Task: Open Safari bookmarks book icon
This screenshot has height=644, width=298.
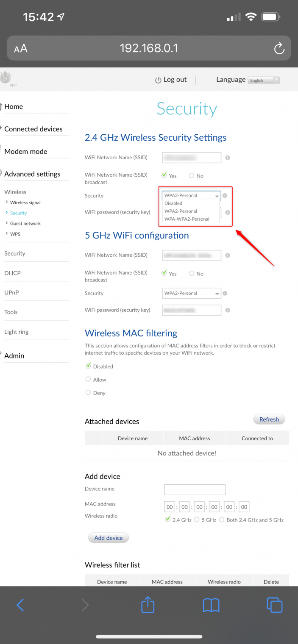Action: coord(211,605)
